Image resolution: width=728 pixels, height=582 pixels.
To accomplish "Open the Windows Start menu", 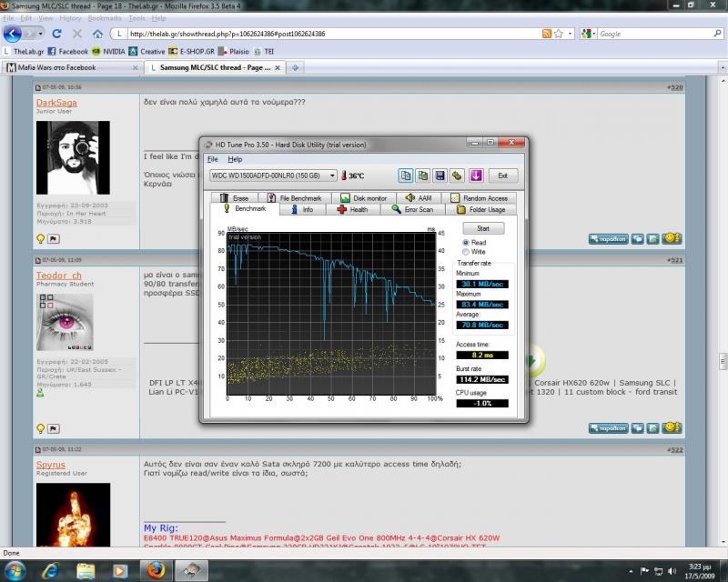I will pyautogui.click(x=14, y=570).
